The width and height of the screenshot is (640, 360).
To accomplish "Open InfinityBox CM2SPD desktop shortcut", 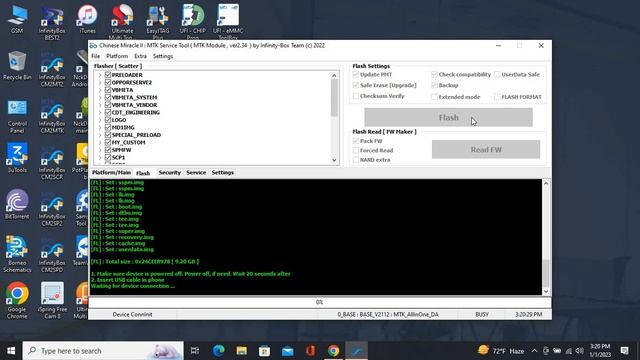I will (x=52, y=255).
